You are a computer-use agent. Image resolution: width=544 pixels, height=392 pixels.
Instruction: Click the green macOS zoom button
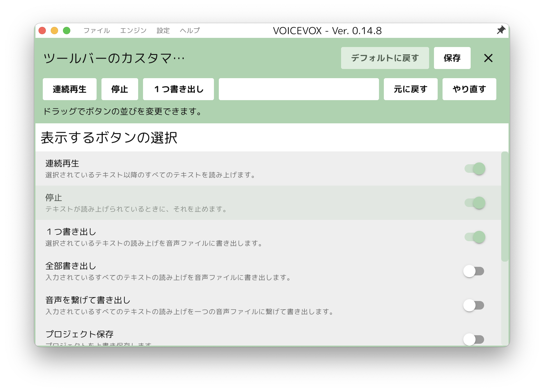tap(67, 31)
